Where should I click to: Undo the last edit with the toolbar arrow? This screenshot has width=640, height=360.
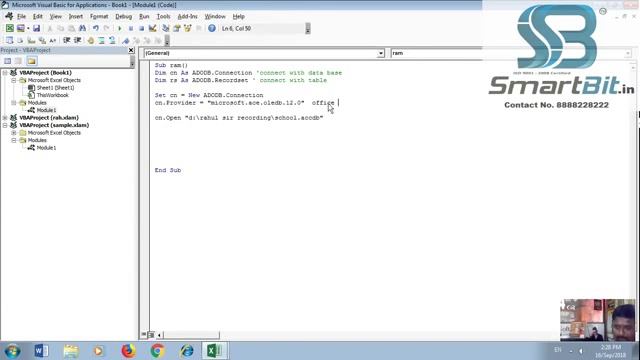96,28
